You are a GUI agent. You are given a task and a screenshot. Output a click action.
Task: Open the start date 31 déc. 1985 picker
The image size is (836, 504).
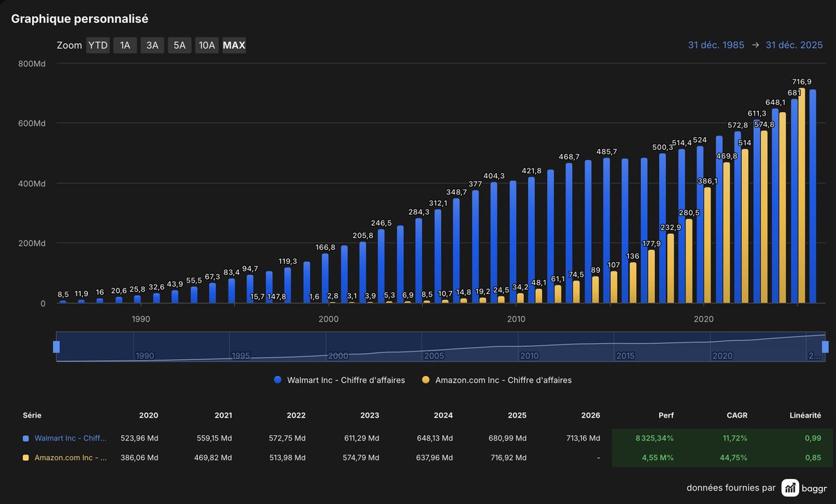[715, 45]
